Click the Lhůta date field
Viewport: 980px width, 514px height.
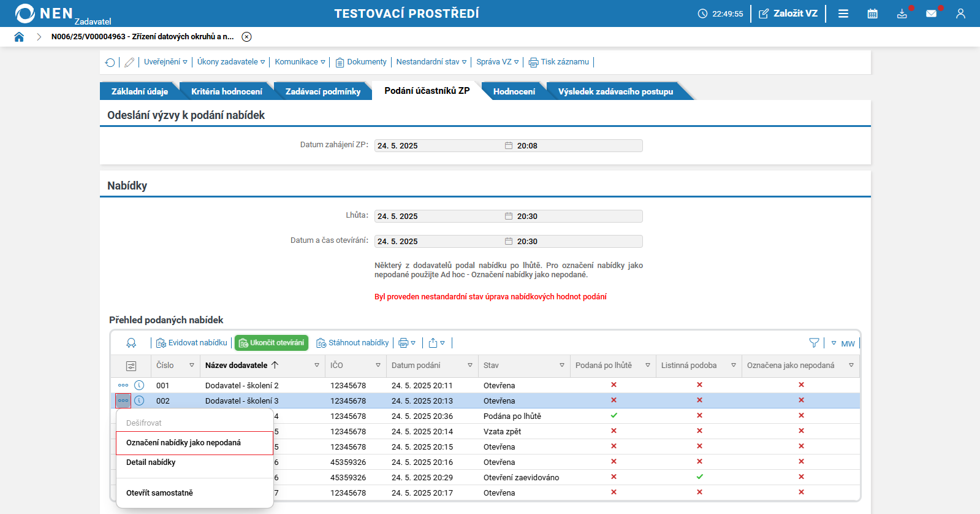tap(508, 216)
